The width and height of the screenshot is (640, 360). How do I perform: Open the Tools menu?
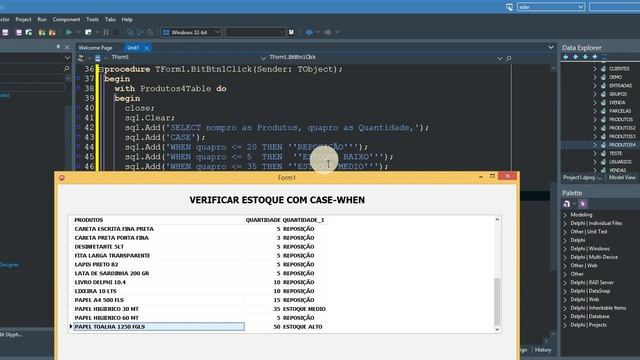pyautogui.click(x=92, y=19)
